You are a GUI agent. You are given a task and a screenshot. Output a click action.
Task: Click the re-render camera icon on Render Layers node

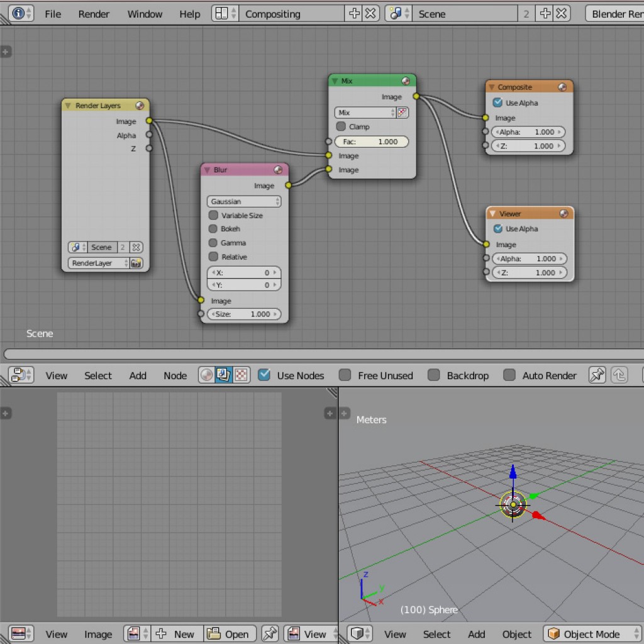point(136,263)
